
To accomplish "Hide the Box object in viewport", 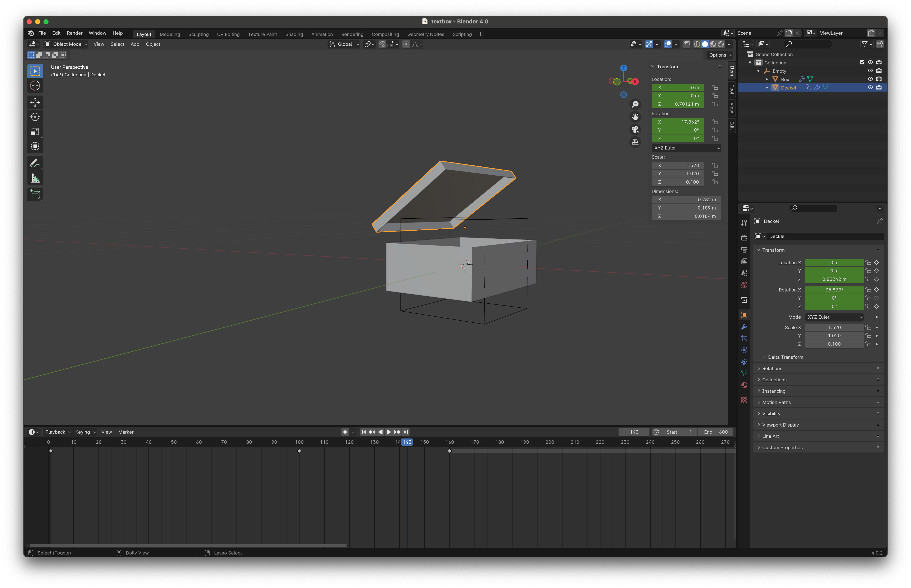I will [x=870, y=79].
